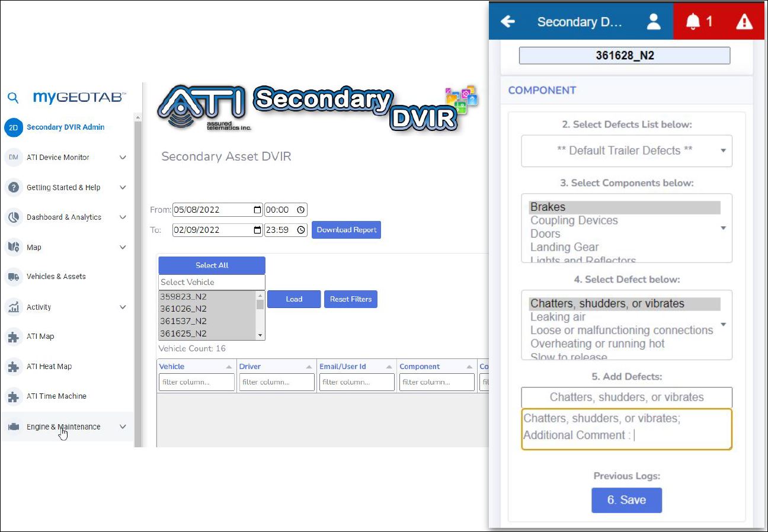Open ATI Heat Map menu item

click(49, 367)
